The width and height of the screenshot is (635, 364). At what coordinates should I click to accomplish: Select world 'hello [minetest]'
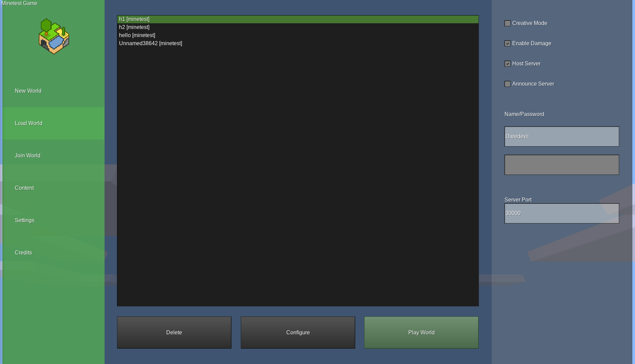(298, 35)
